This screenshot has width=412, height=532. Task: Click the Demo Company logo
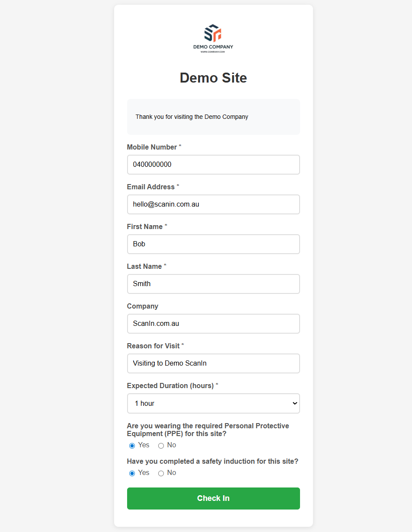click(213, 38)
